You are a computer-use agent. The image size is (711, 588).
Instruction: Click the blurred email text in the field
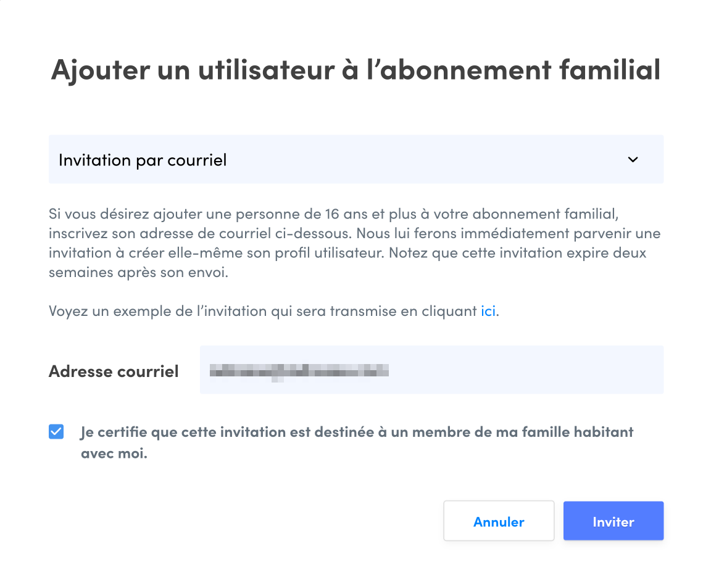299,371
